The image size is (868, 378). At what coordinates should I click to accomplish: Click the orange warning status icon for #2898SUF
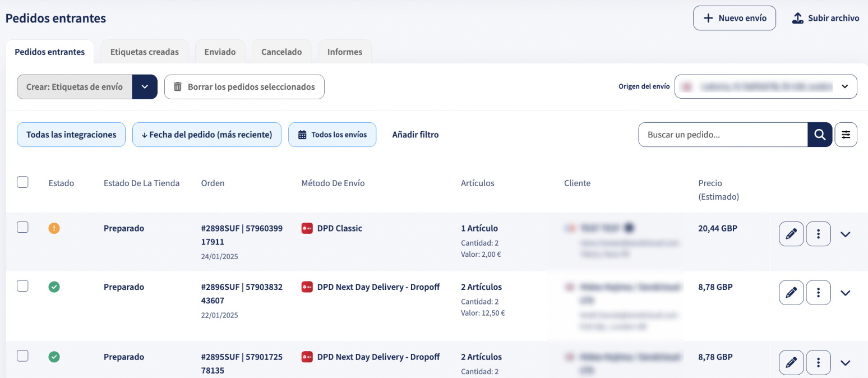pyautogui.click(x=54, y=228)
